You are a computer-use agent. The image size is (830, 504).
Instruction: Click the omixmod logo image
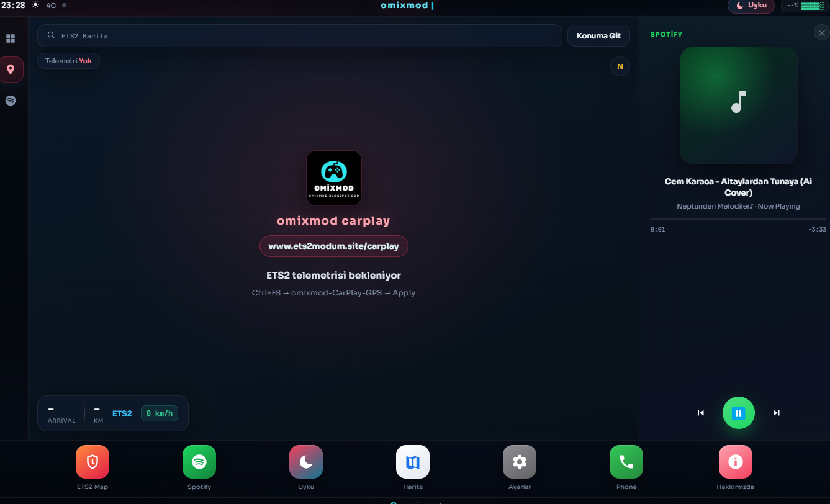click(334, 178)
